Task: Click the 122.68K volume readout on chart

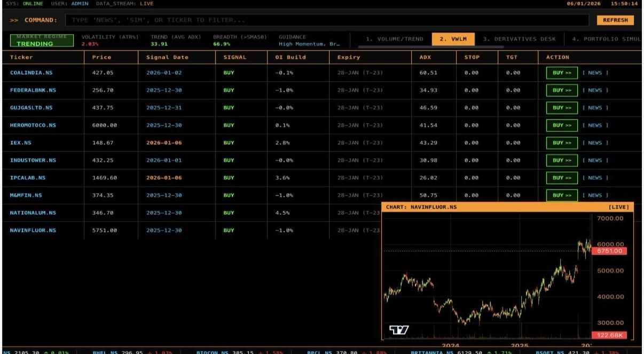Action: tap(610, 335)
